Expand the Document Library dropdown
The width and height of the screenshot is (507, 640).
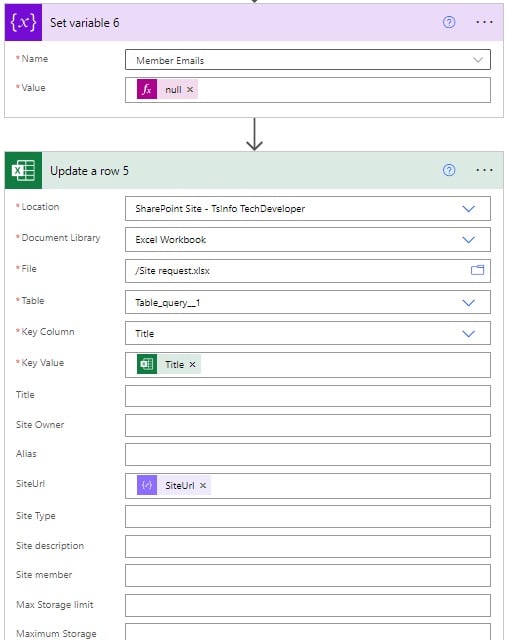(x=469, y=240)
